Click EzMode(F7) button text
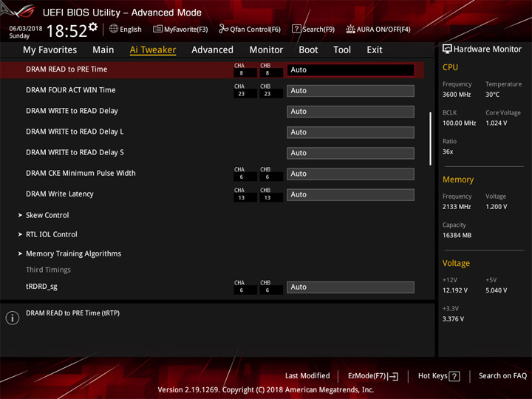This screenshot has width=532, height=399. 367,376
